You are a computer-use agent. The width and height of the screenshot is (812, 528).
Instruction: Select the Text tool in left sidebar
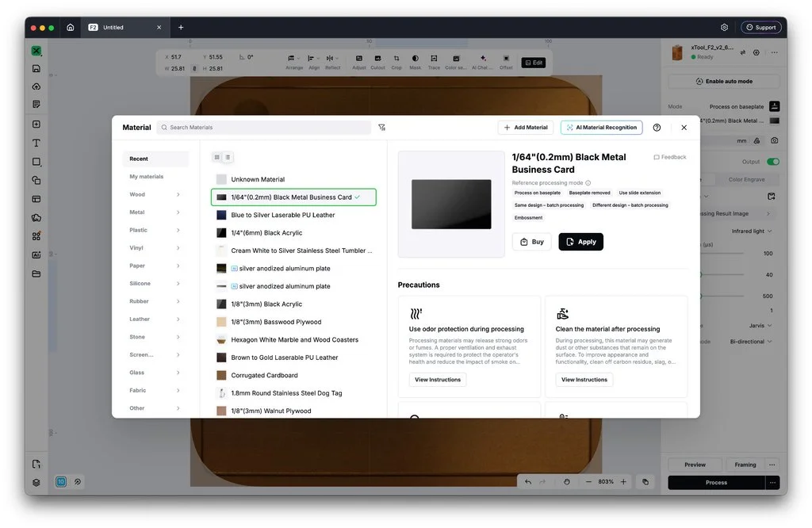pos(36,143)
